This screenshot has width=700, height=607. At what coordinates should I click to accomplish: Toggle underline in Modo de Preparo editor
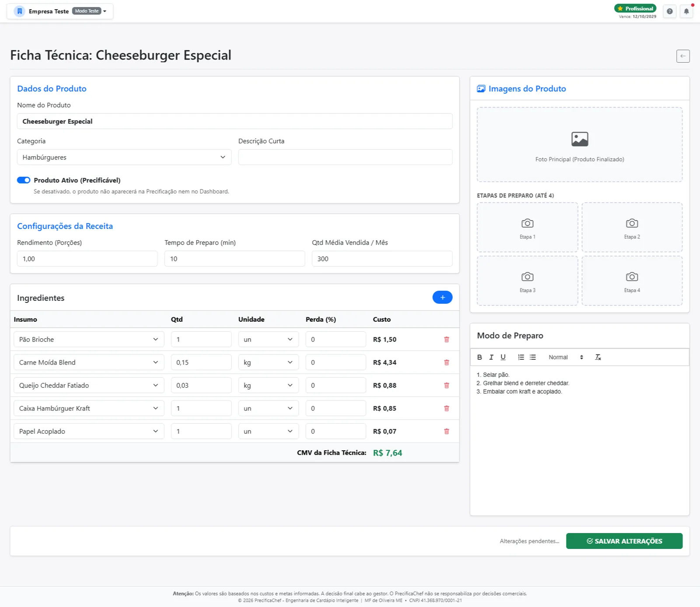click(503, 357)
